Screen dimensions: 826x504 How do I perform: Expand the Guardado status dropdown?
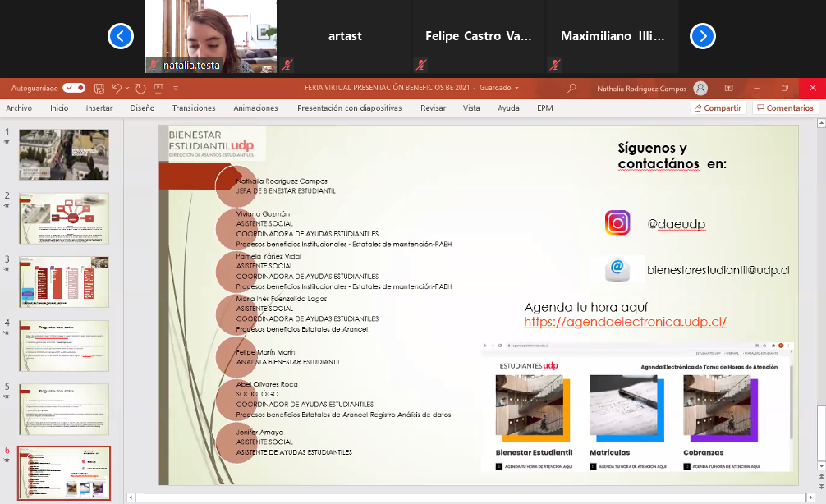pyautogui.click(x=517, y=88)
